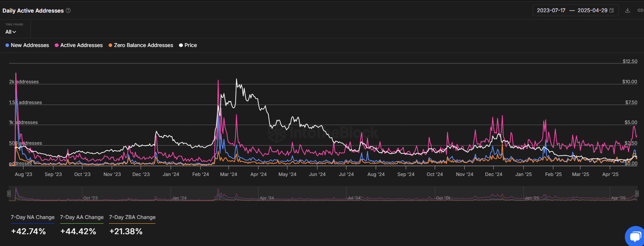Screen dimensions: 644x246
Task: Open the live chat bubble
Action: (635, 236)
